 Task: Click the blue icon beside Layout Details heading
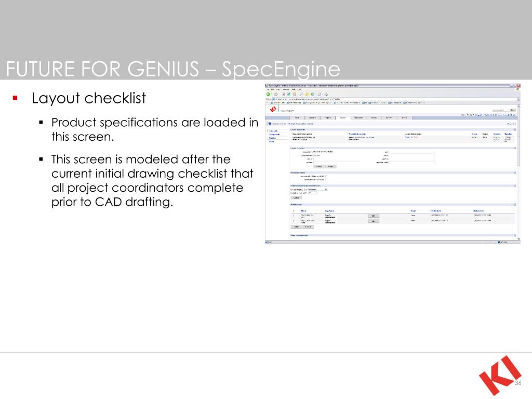pyautogui.click(x=270, y=124)
